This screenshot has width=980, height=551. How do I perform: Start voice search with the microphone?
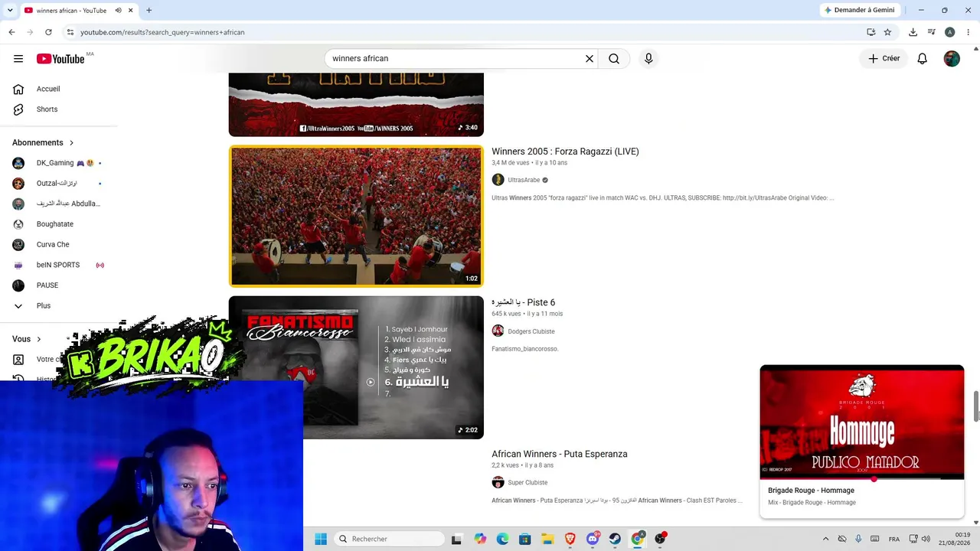click(x=648, y=59)
